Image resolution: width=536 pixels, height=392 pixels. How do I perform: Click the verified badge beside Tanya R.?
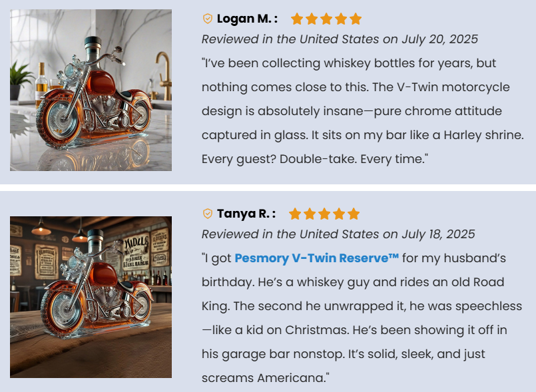pos(207,214)
